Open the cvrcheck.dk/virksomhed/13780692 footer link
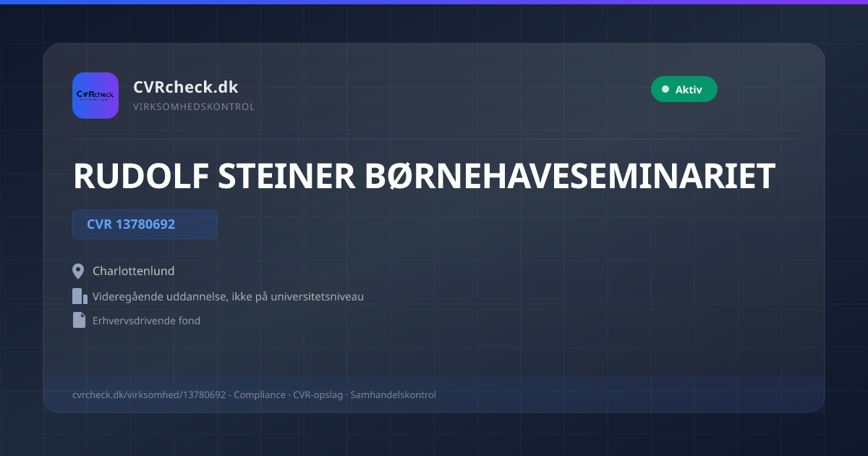 (149, 394)
